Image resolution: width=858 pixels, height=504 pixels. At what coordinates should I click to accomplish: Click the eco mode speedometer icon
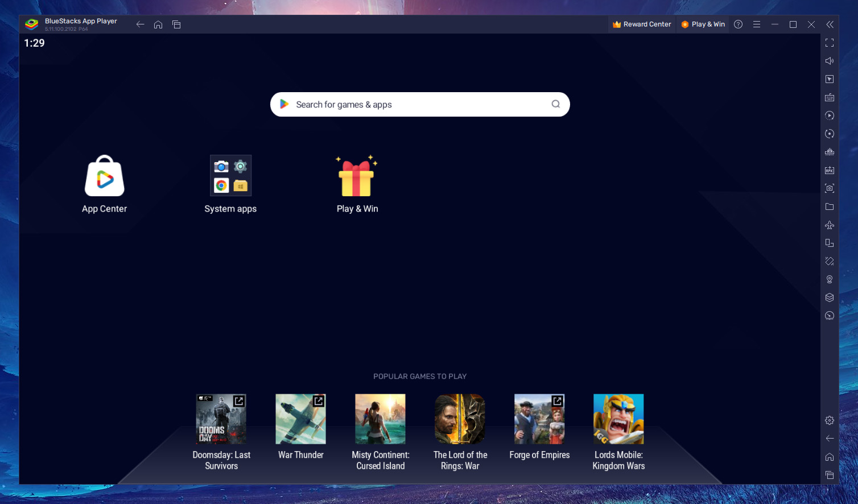pyautogui.click(x=830, y=316)
